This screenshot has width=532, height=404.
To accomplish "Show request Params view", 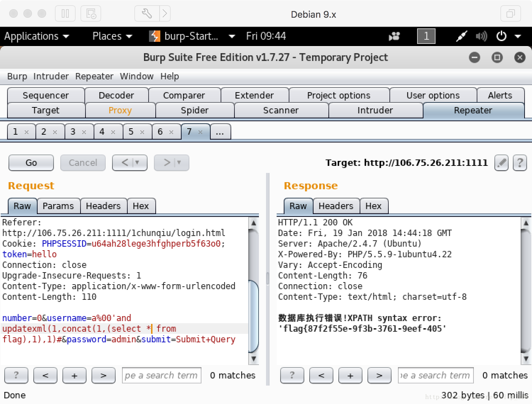I will click(x=58, y=206).
